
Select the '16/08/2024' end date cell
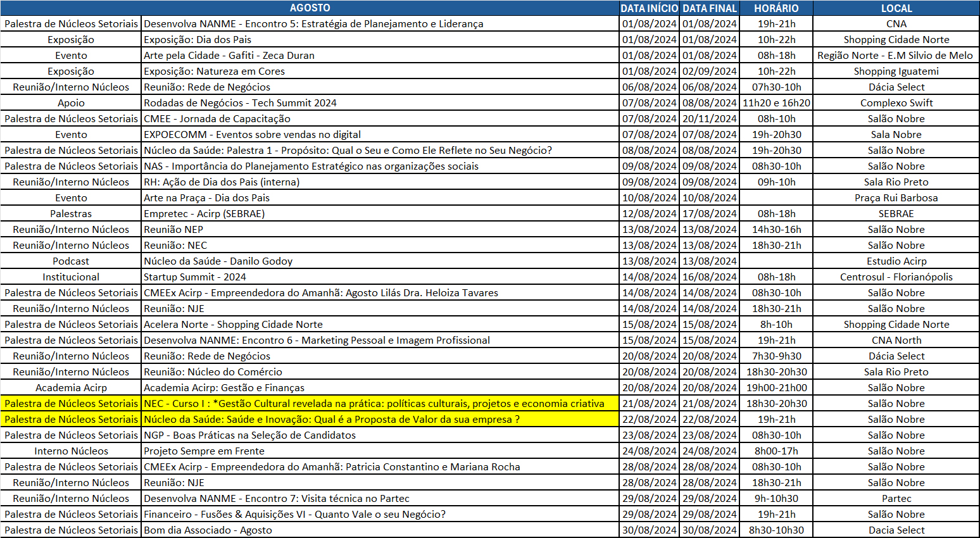click(x=710, y=277)
